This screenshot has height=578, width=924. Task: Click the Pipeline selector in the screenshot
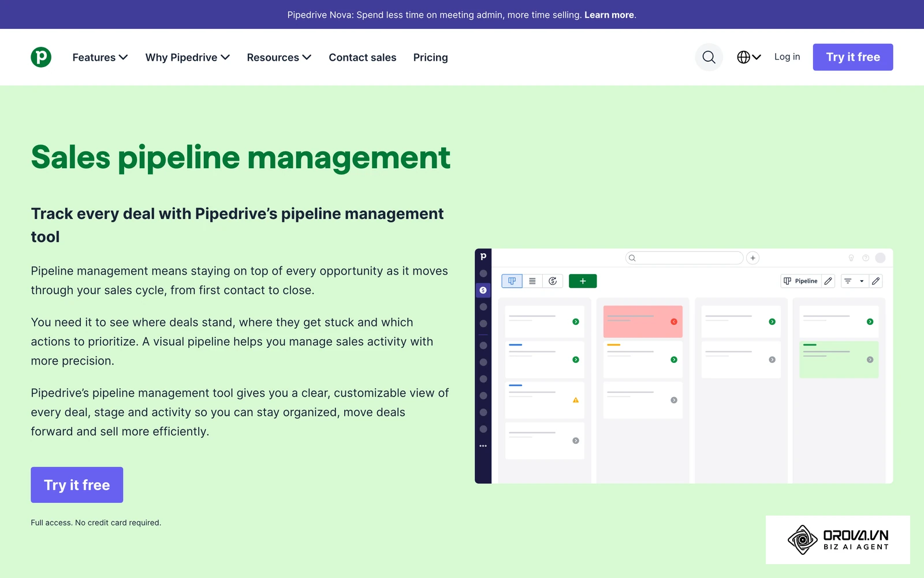click(800, 281)
